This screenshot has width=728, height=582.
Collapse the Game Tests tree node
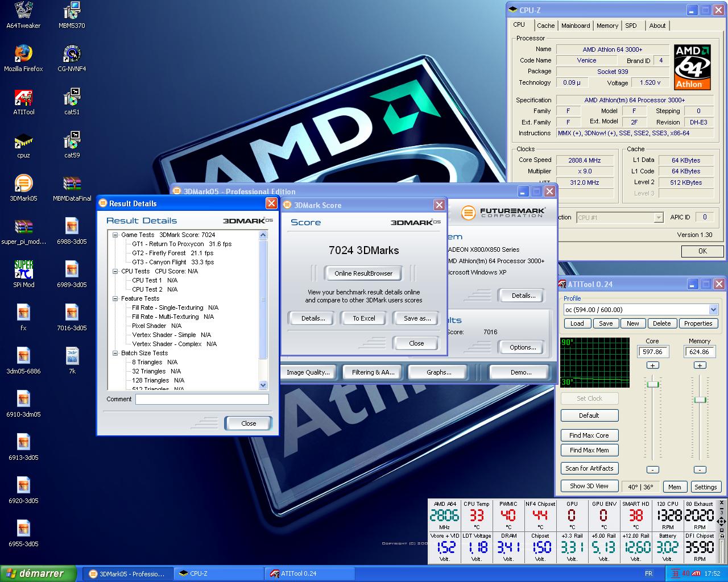(x=115, y=235)
